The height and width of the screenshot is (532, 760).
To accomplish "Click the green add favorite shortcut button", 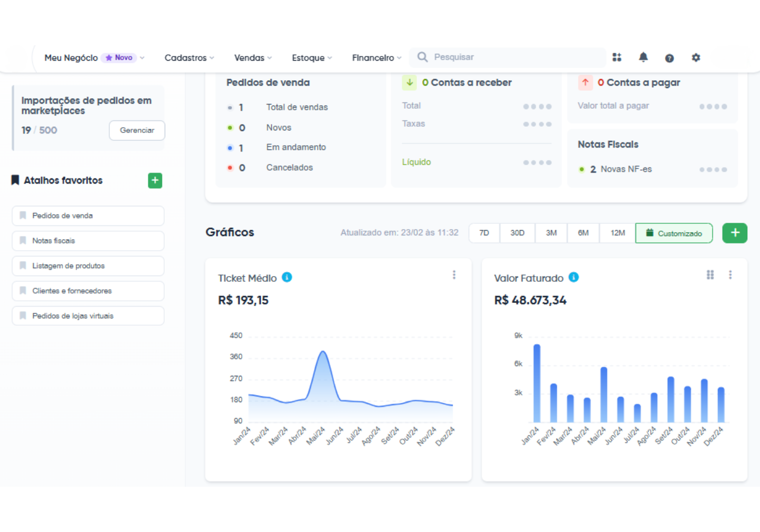I will 155,180.
